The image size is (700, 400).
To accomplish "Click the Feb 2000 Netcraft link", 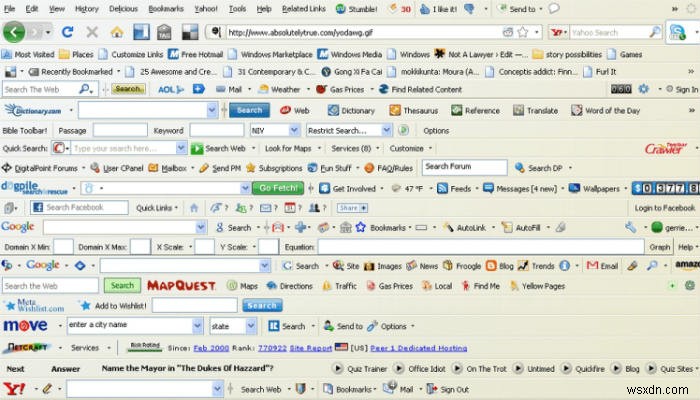I will click(x=211, y=348).
